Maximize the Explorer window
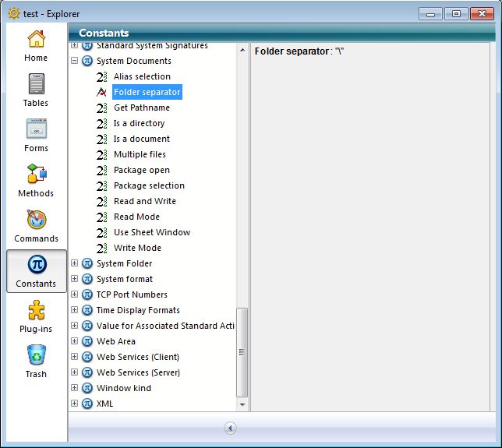Screen dimensions: 502x448 pos(456,13)
